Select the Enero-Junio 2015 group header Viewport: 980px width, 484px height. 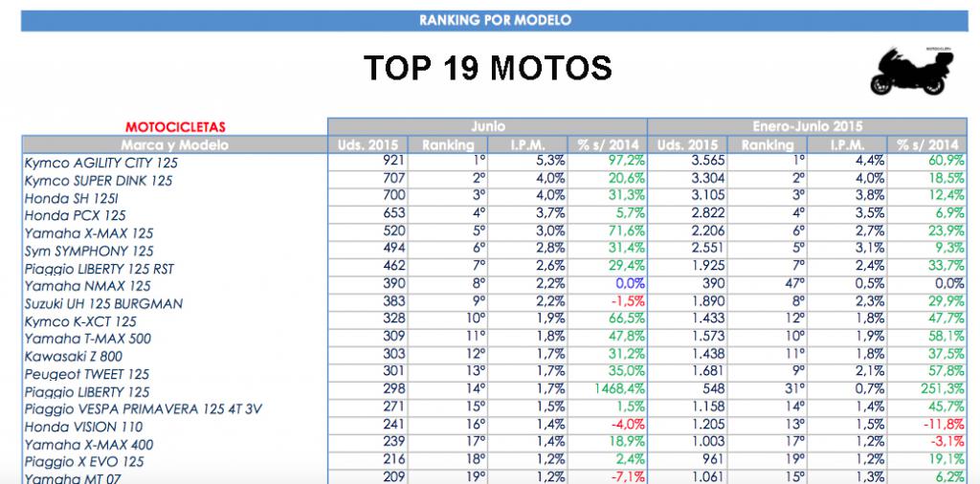(x=809, y=126)
